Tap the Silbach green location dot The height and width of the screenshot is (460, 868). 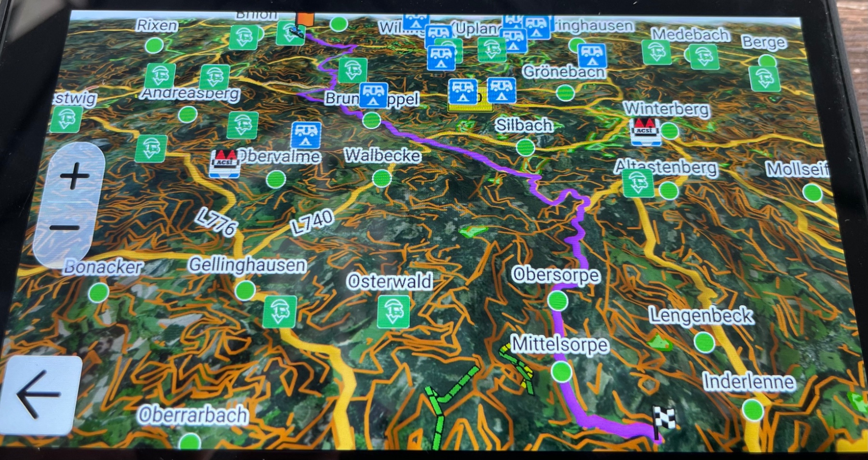[525, 147]
